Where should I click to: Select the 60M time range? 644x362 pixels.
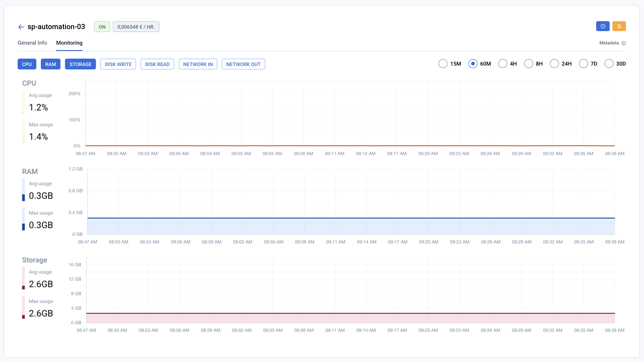473,64
